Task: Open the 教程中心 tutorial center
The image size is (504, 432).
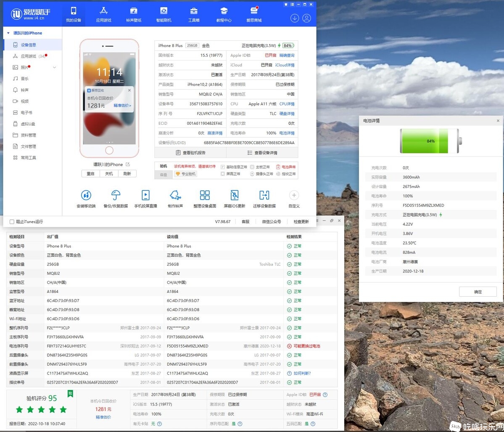Action: pyautogui.click(x=224, y=14)
